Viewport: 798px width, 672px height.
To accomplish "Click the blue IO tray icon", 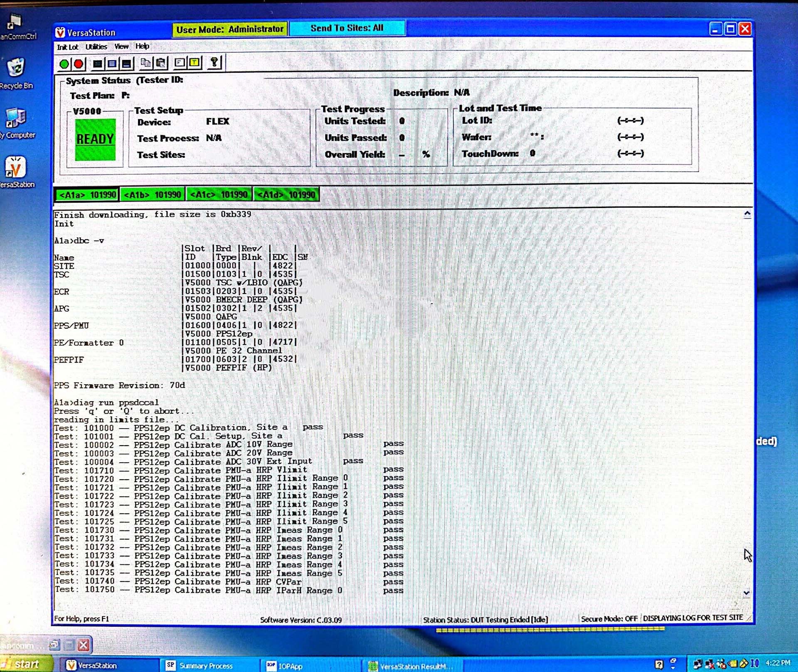I will pos(755,663).
